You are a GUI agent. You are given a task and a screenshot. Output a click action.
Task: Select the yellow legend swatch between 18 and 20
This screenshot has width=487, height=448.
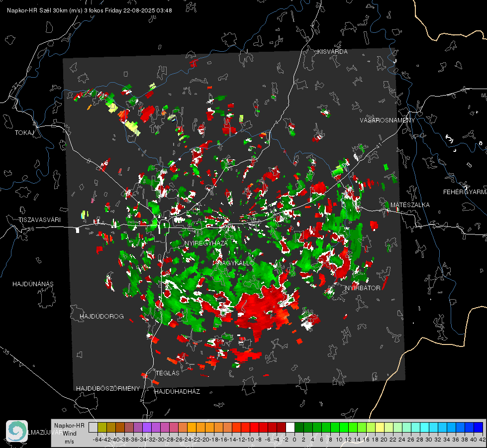[x=380, y=427]
